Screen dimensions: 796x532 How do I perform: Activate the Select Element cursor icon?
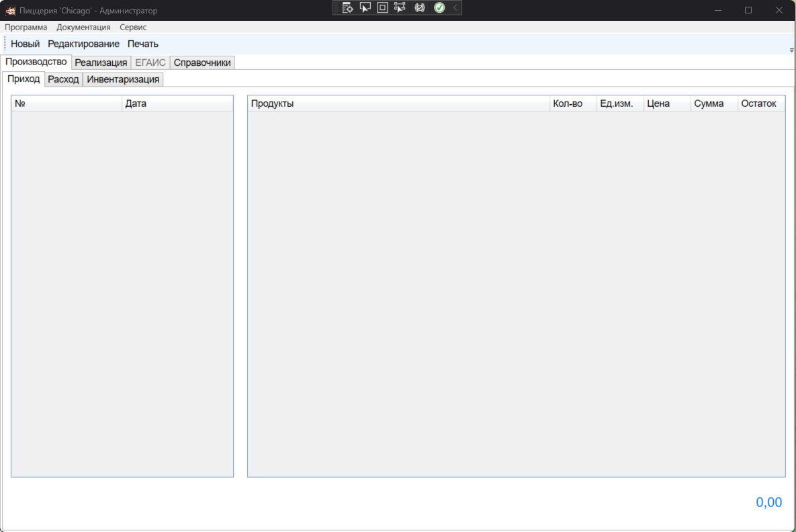pyautogui.click(x=365, y=7)
